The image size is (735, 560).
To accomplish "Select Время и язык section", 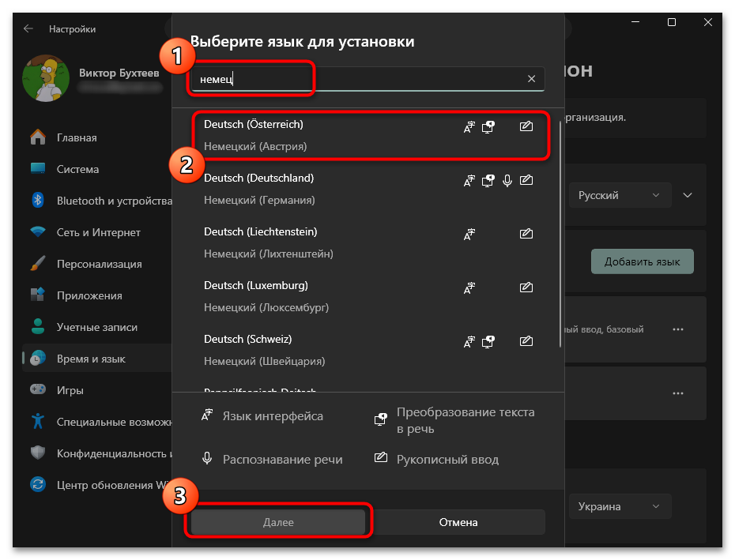I will (97, 359).
